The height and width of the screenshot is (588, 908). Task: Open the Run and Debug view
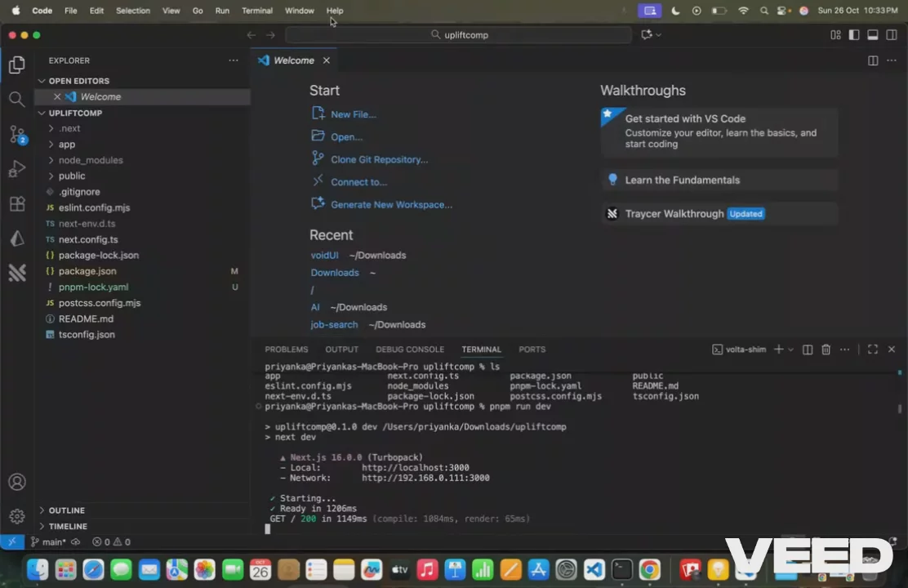point(17,168)
